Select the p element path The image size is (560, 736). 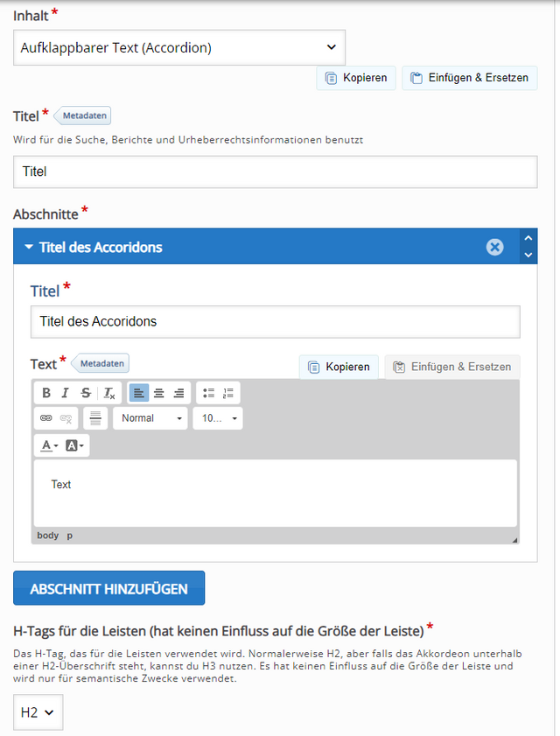tap(69, 536)
